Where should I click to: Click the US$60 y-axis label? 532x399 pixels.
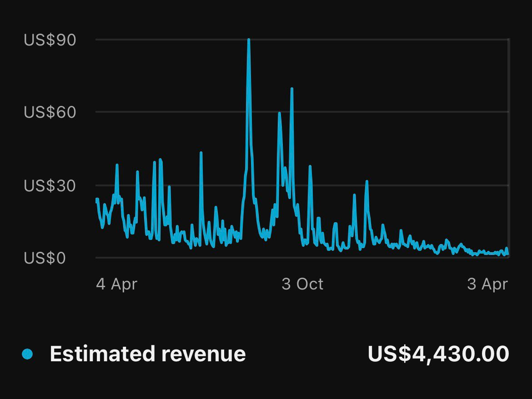pyautogui.click(x=50, y=112)
